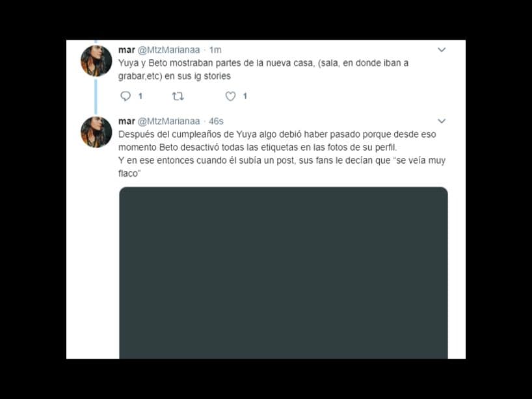Click the quoted phrase "se veía muy flaco"
532x399 pixels.
pos(282,167)
